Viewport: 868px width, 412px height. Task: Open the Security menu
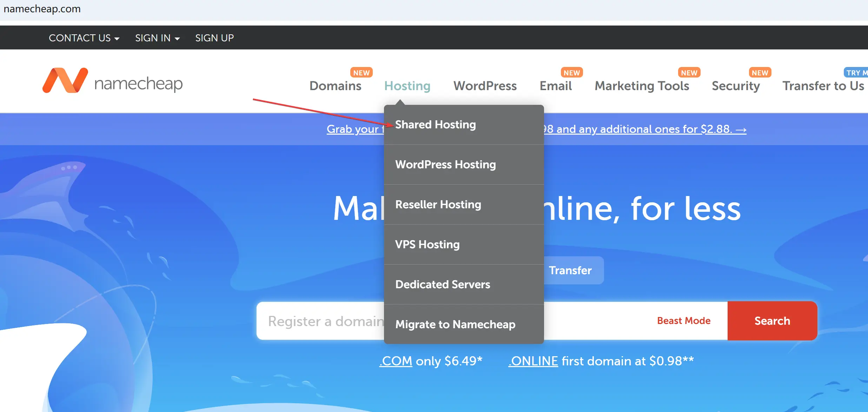[x=736, y=86]
